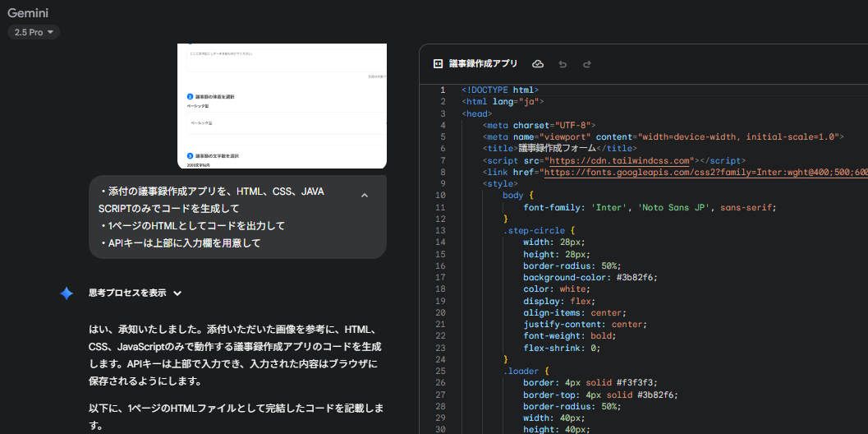Click the background-color #3b82f6 code line
This screenshot has width=868, height=434.
tap(590, 277)
